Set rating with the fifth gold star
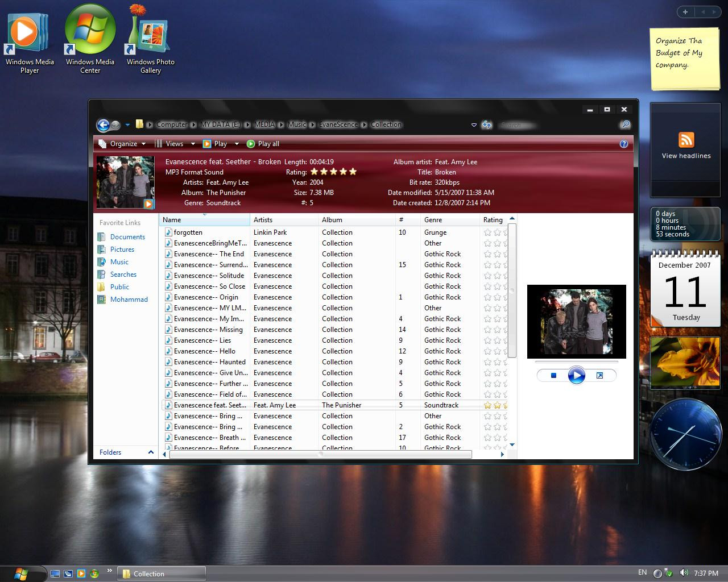 (353, 172)
